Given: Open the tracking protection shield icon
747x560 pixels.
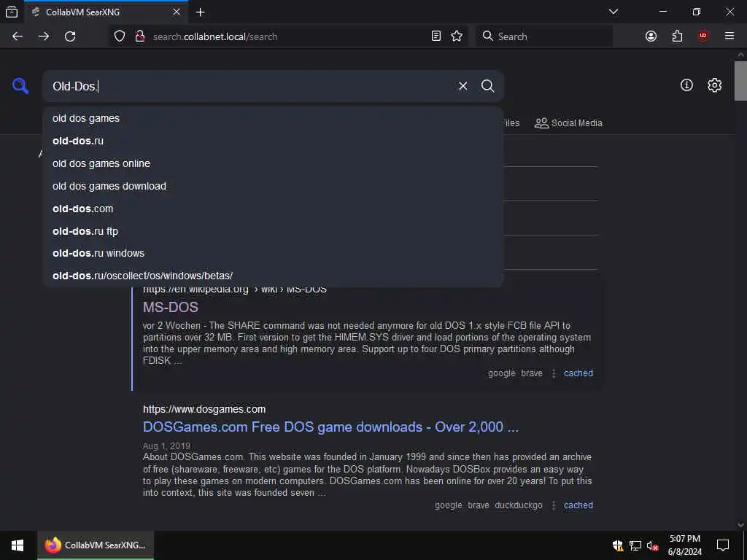Looking at the screenshot, I should click(x=120, y=36).
